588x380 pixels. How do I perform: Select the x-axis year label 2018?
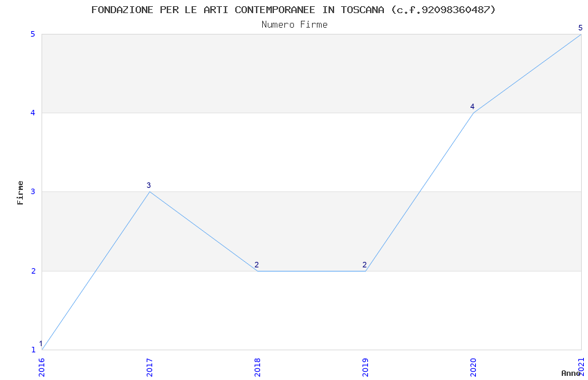point(257,368)
